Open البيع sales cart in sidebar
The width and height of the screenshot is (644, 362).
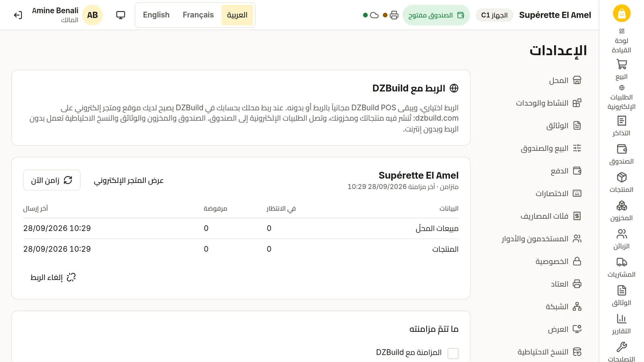tap(621, 70)
